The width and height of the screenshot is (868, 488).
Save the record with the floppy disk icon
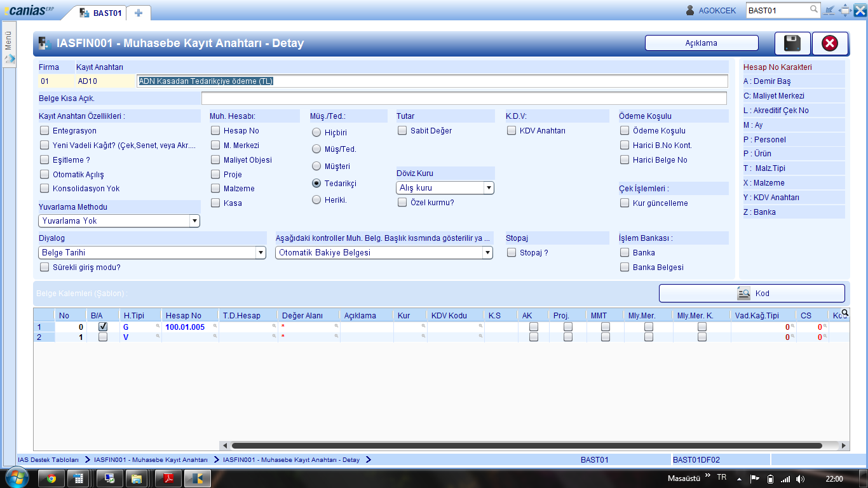pyautogui.click(x=792, y=43)
